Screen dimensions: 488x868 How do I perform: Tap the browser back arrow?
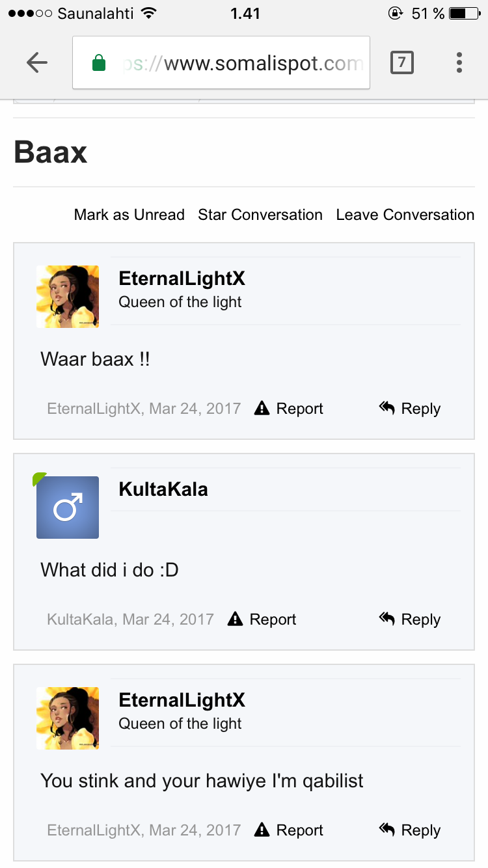pyautogui.click(x=37, y=62)
